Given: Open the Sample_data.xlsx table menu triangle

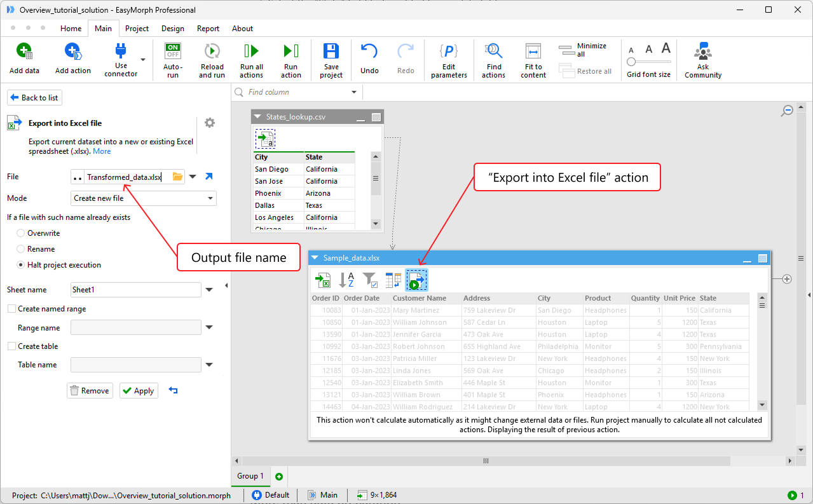Looking at the screenshot, I should coord(315,258).
